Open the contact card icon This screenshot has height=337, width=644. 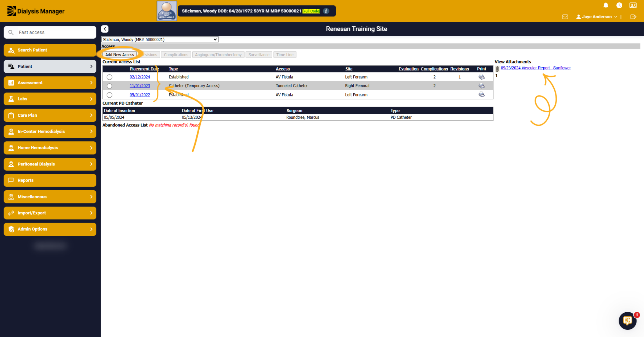pyautogui.click(x=633, y=5)
